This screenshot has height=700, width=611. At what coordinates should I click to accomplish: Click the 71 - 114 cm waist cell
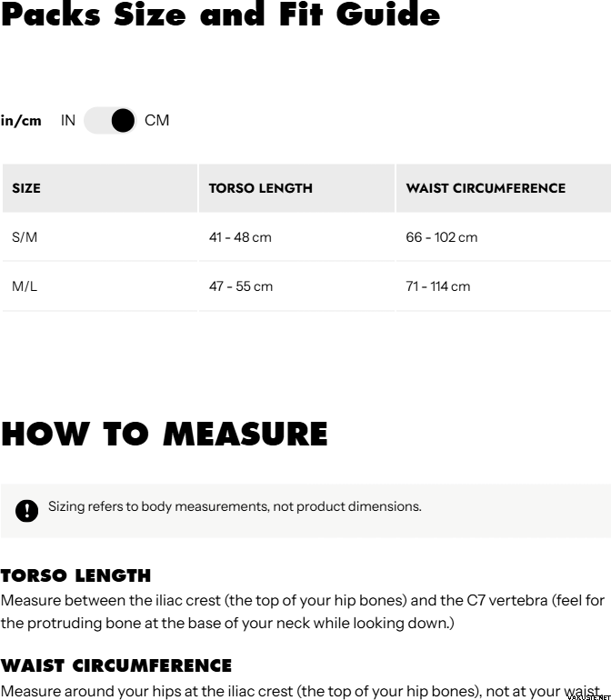click(x=437, y=286)
